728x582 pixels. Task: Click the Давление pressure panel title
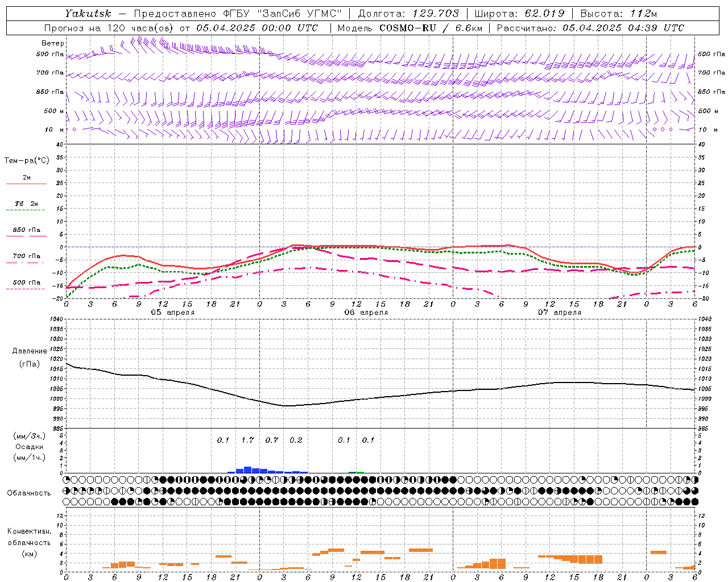pyautogui.click(x=30, y=351)
